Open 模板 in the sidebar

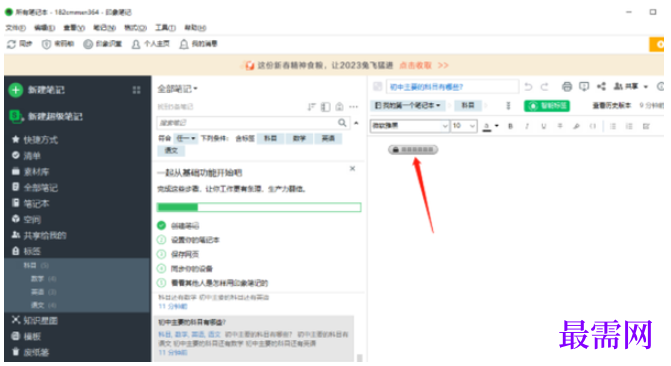click(x=26, y=336)
